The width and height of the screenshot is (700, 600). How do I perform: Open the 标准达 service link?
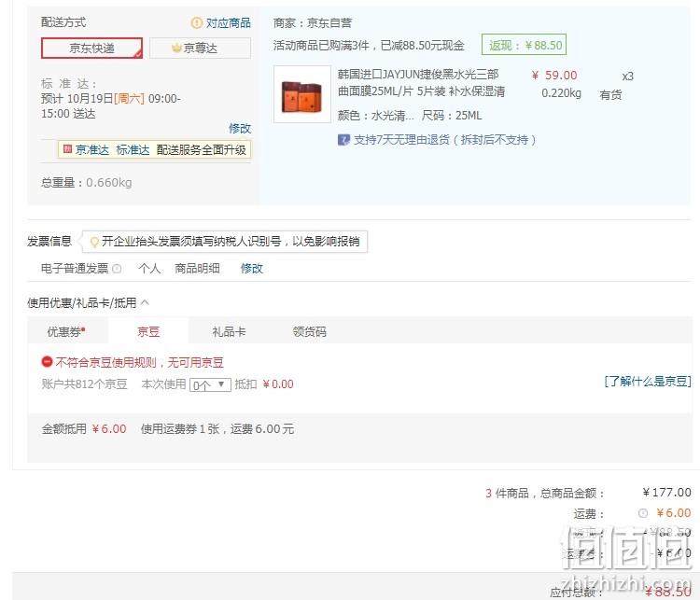pyautogui.click(x=133, y=150)
